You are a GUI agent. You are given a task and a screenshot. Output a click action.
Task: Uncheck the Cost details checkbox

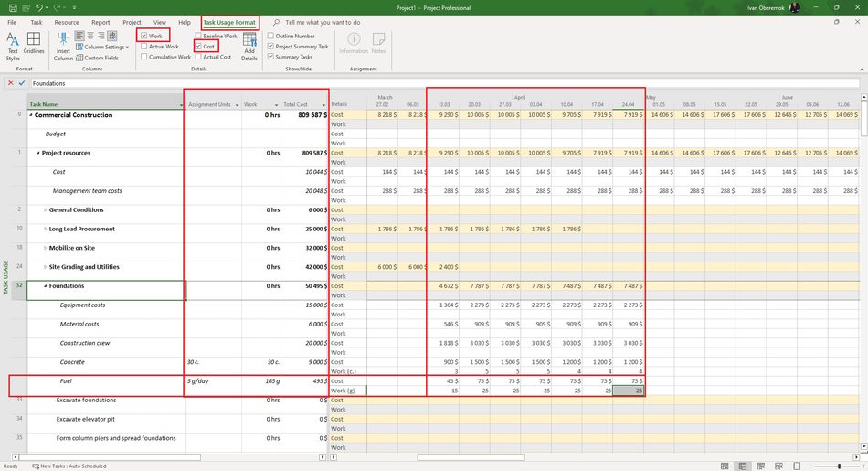tap(198, 47)
